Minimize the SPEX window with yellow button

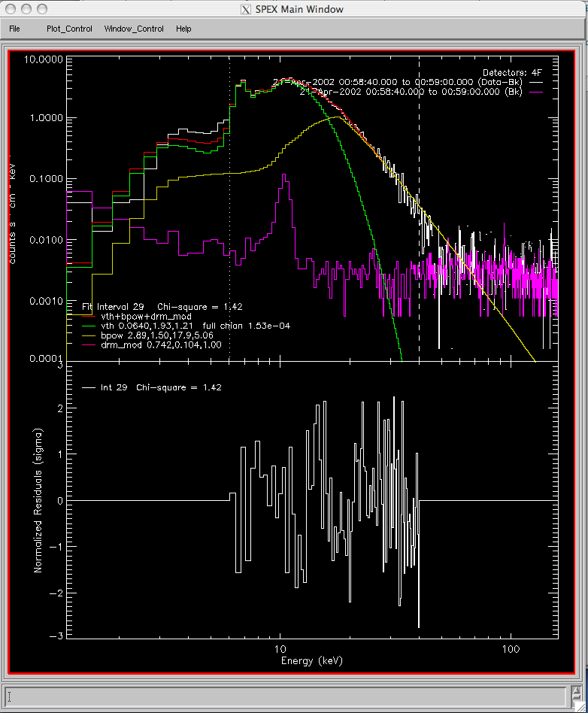25,9
